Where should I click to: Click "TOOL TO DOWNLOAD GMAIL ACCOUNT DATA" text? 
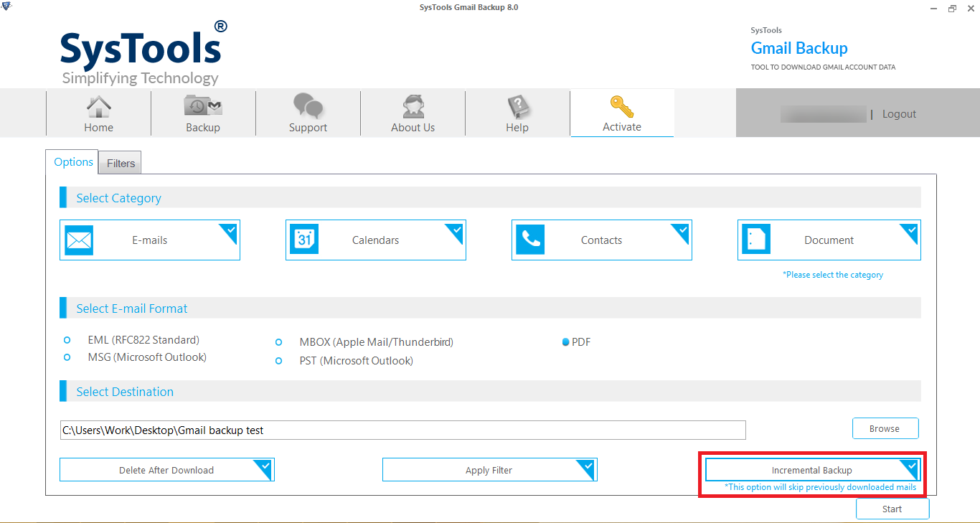point(823,67)
